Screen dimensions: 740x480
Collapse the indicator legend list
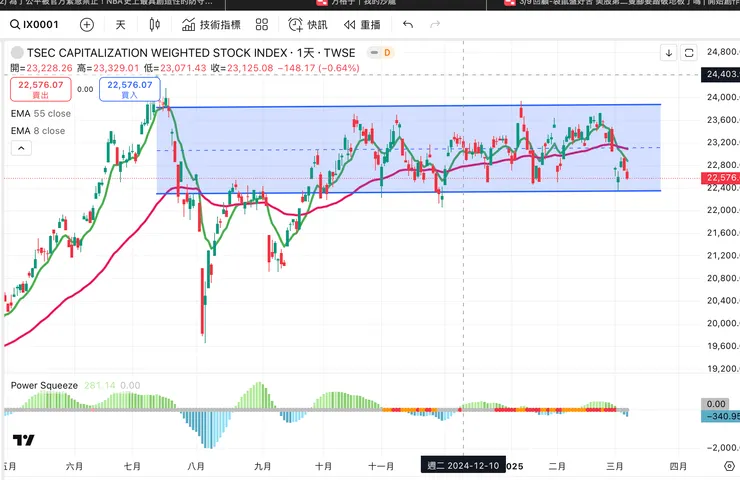[x=21, y=148]
